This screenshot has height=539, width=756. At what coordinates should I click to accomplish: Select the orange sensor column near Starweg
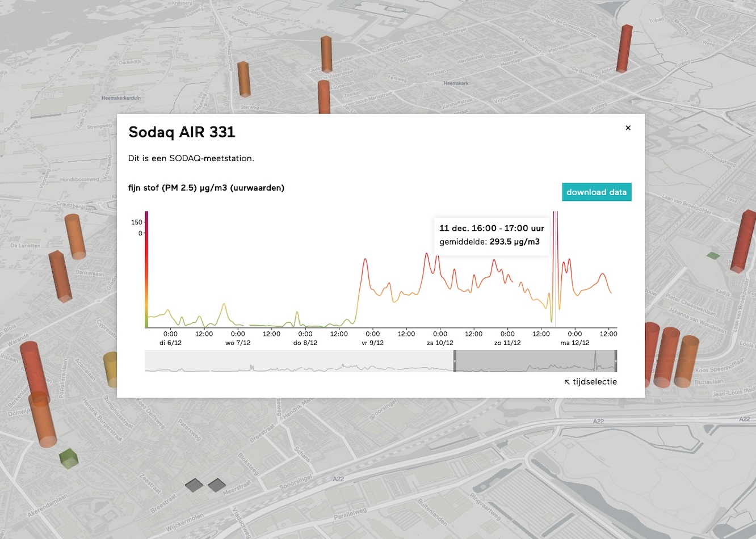click(x=244, y=79)
